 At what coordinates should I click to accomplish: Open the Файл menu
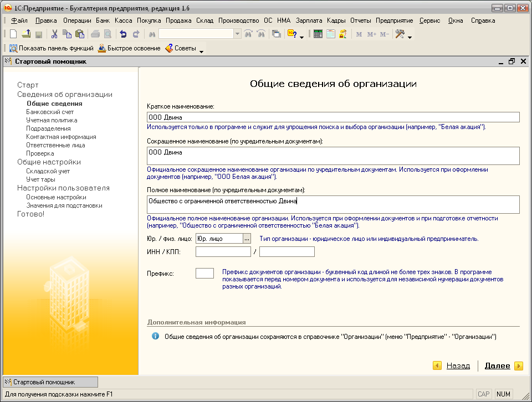point(19,20)
